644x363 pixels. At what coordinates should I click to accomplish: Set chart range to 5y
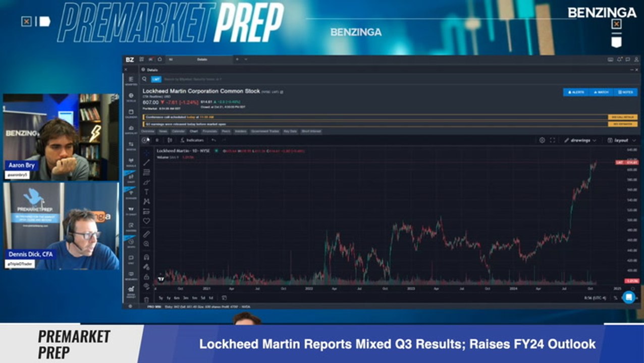pos(161,298)
